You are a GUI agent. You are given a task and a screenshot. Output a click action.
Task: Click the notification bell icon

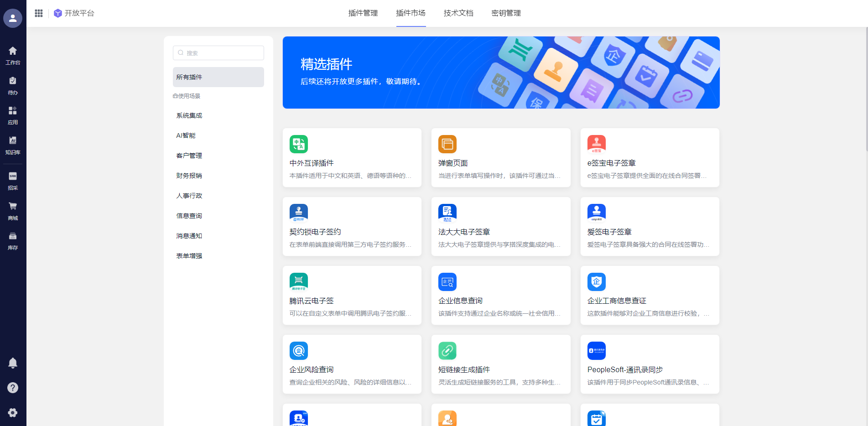(13, 363)
